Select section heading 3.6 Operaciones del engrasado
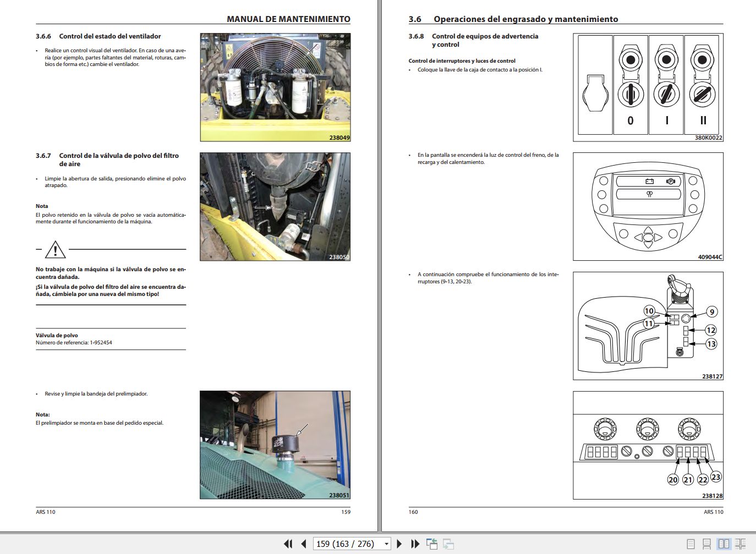 513,18
